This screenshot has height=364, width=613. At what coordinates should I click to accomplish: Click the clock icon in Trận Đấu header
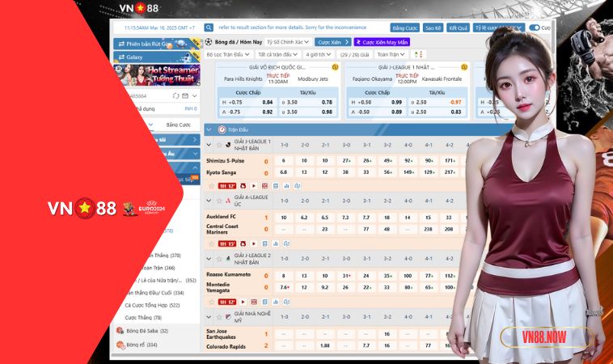(222, 129)
